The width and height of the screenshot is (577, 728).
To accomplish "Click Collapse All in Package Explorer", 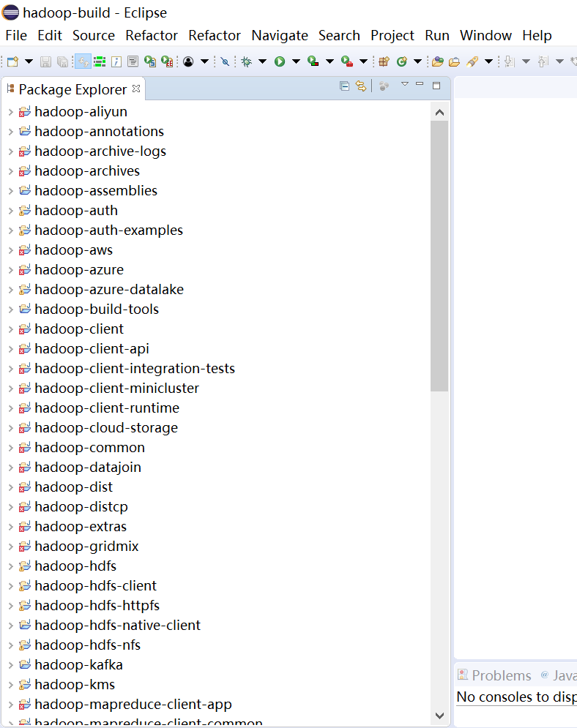I will (x=345, y=86).
